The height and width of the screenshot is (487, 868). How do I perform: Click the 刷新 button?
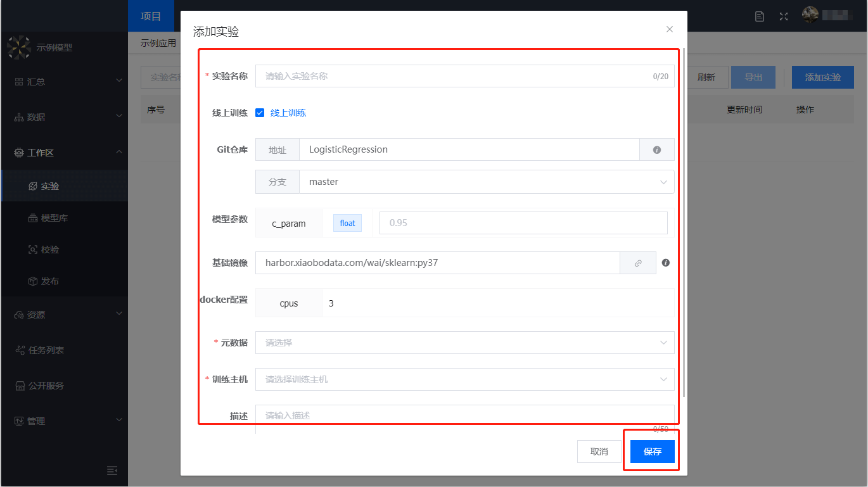706,77
